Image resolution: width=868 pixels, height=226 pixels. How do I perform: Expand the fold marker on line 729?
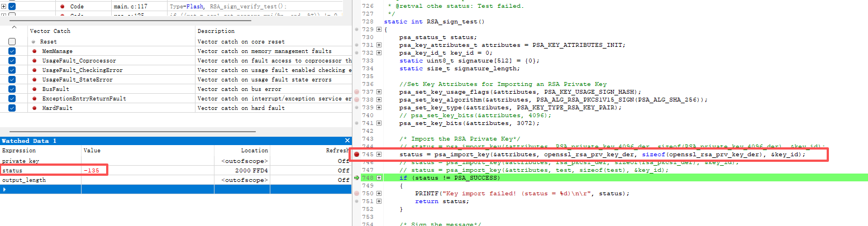point(379,29)
